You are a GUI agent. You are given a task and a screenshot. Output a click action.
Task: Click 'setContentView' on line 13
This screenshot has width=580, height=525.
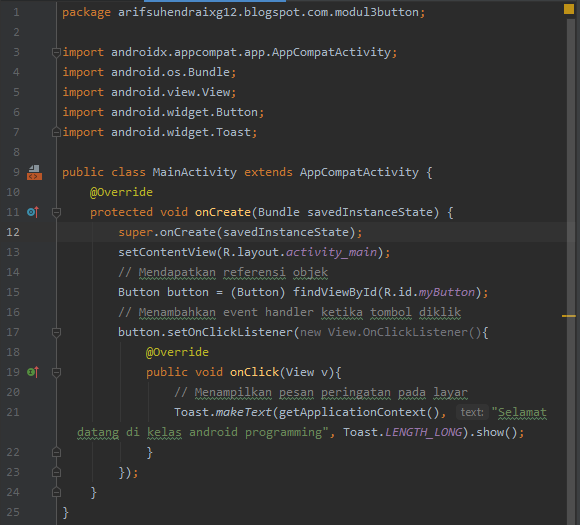coord(167,252)
